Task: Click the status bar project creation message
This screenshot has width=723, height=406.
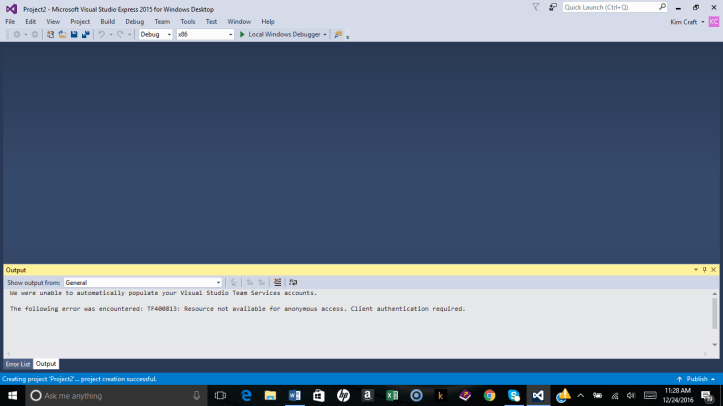Action: pos(79,379)
